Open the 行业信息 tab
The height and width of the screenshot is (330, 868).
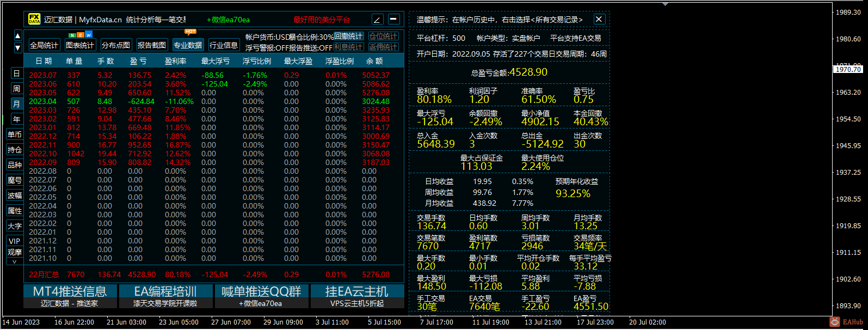(224, 45)
